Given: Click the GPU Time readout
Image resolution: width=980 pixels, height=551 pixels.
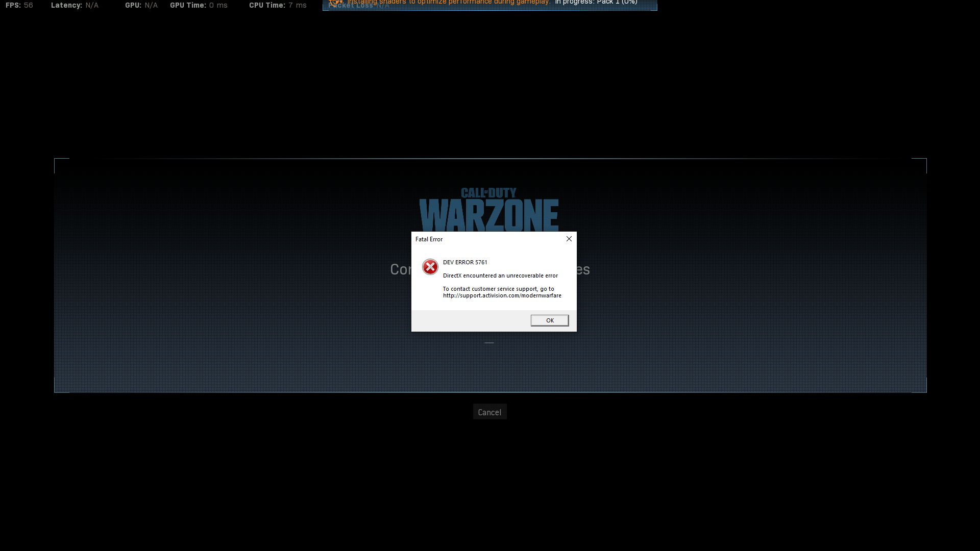Looking at the screenshot, I should point(199,5).
